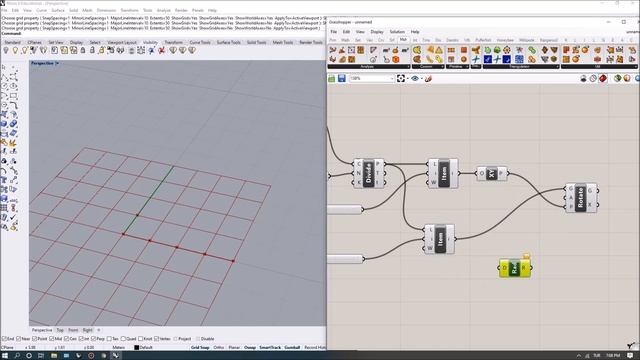
Task: Click the Windows Start button
Action: click(x=5, y=356)
